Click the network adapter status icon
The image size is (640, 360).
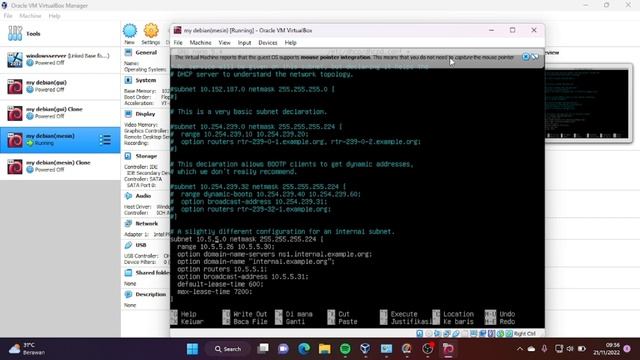(447, 333)
